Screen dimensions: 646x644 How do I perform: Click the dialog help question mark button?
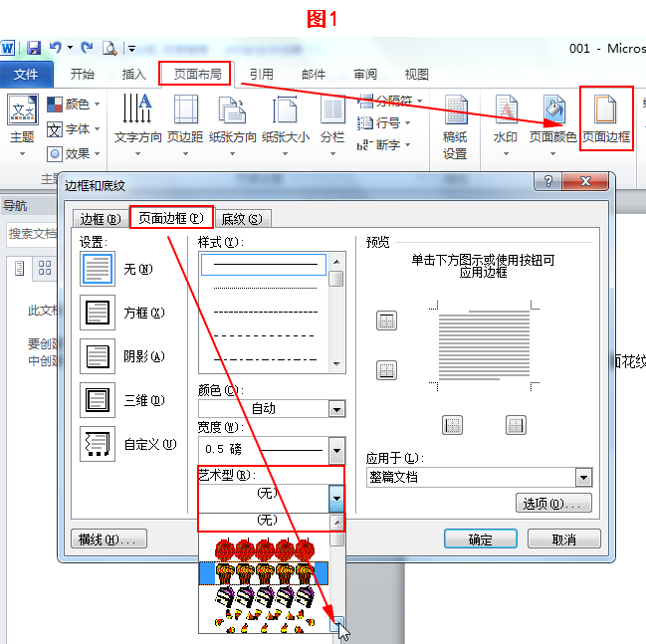(x=547, y=181)
